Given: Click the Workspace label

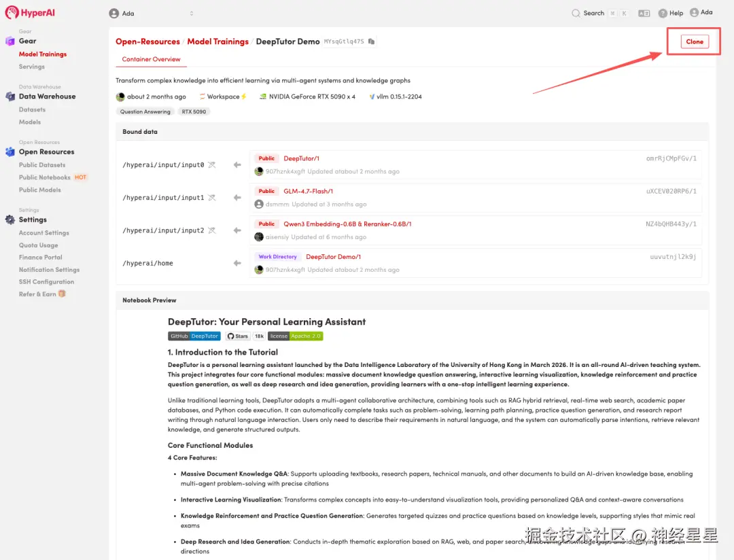Looking at the screenshot, I should pyautogui.click(x=224, y=97).
